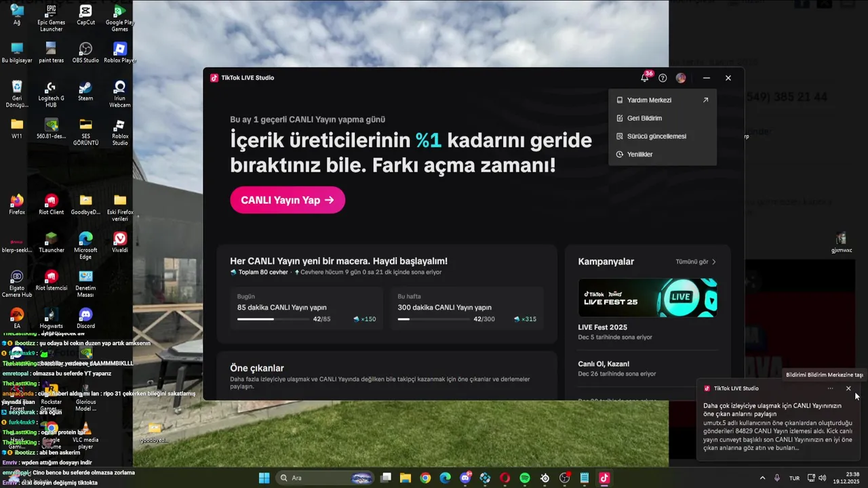Viewport: 868px width, 488px height.
Task: Open CapCut desktop shortcut
Action: click(85, 15)
